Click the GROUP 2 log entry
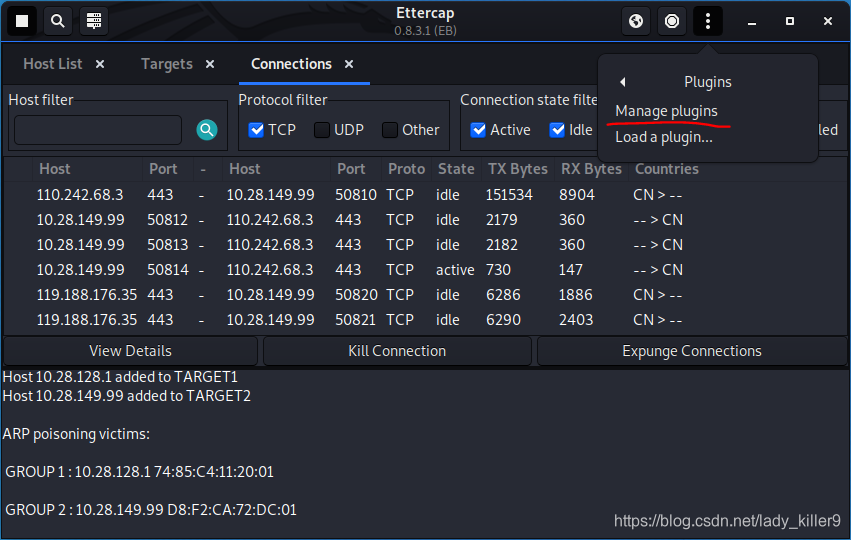The image size is (851, 540). (x=151, y=510)
